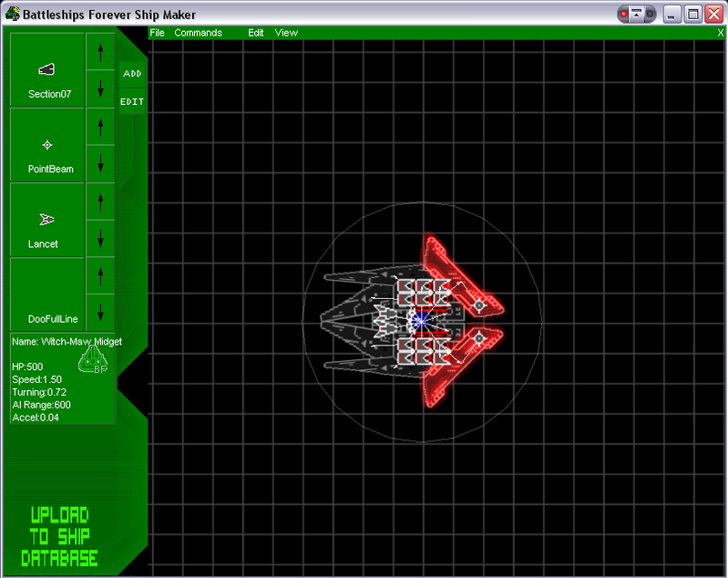This screenshot has width=728, height=578.
Task: Select the PointBeam weapon icon
Action: point(46,145)
